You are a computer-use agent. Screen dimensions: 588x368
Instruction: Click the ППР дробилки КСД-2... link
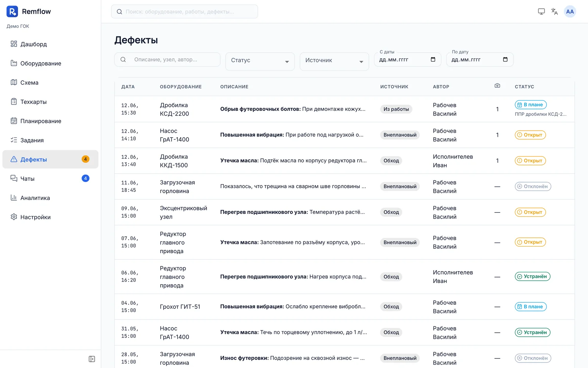click(541, 114)
